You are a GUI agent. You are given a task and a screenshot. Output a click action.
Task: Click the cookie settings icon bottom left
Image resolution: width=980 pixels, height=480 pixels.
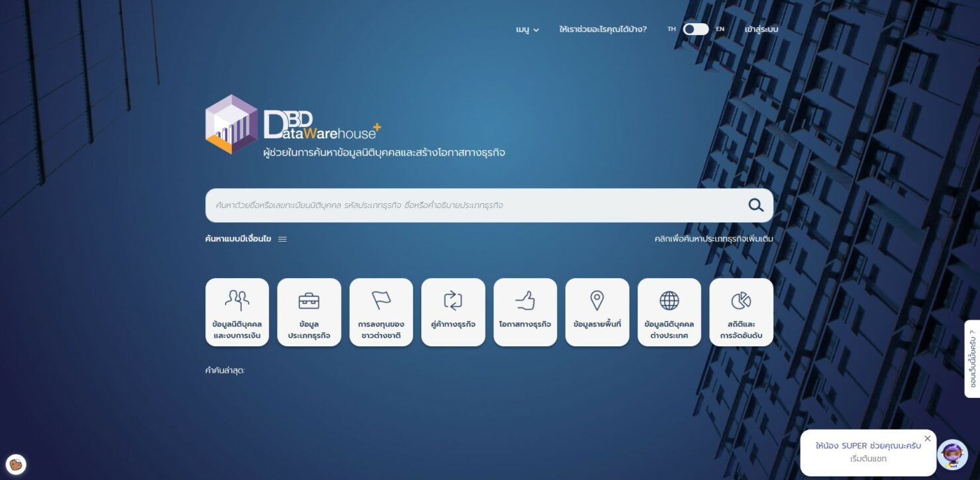(x=15, y=464)
